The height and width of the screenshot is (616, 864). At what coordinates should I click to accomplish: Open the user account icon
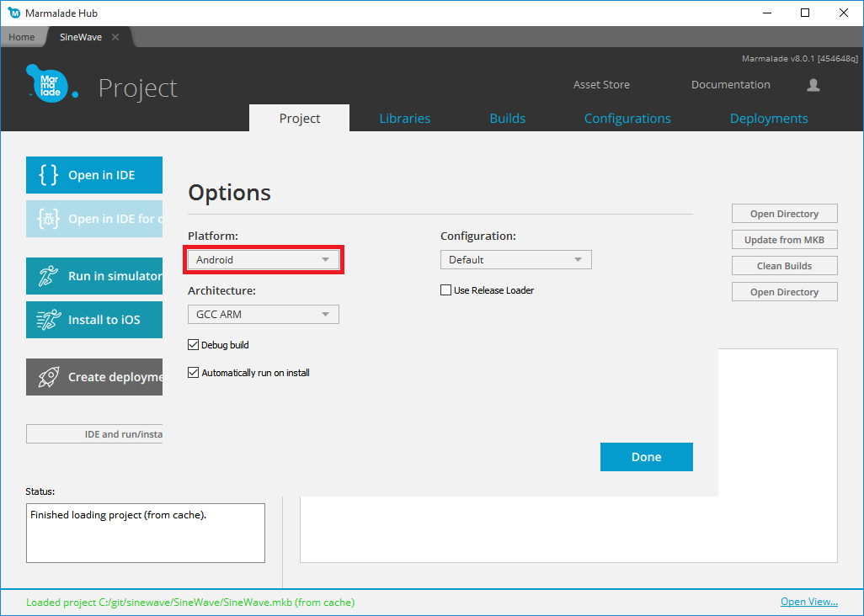click(x=812, y=84)
